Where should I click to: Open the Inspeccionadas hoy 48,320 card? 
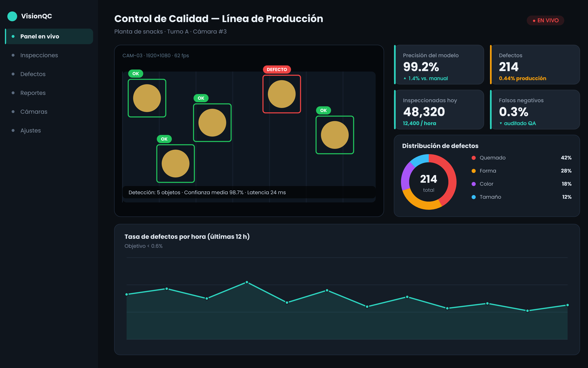439,110
